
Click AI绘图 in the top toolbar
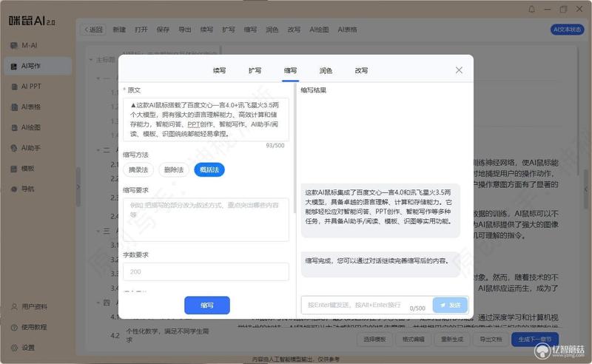[319, 30]
